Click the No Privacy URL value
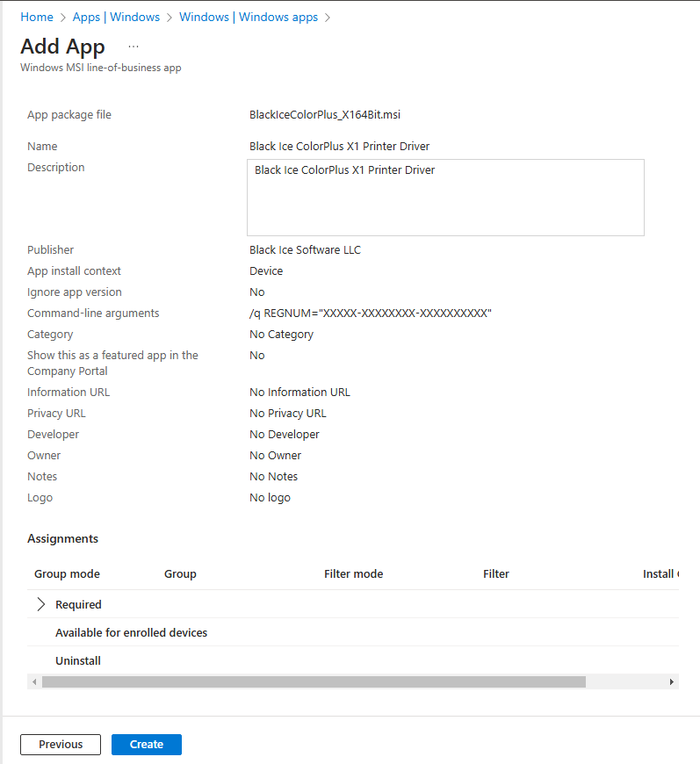700x764 pixels. click(287, 414)
